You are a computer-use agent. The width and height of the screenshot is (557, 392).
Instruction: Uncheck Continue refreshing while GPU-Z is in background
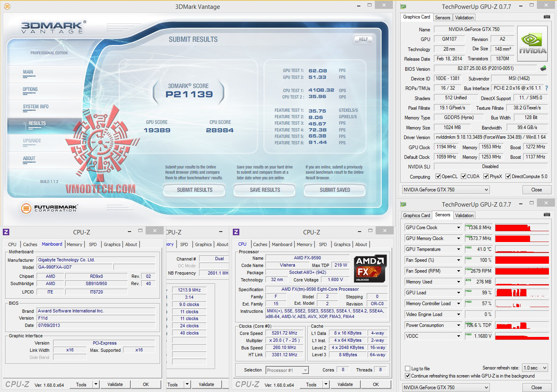pos(408,376)
